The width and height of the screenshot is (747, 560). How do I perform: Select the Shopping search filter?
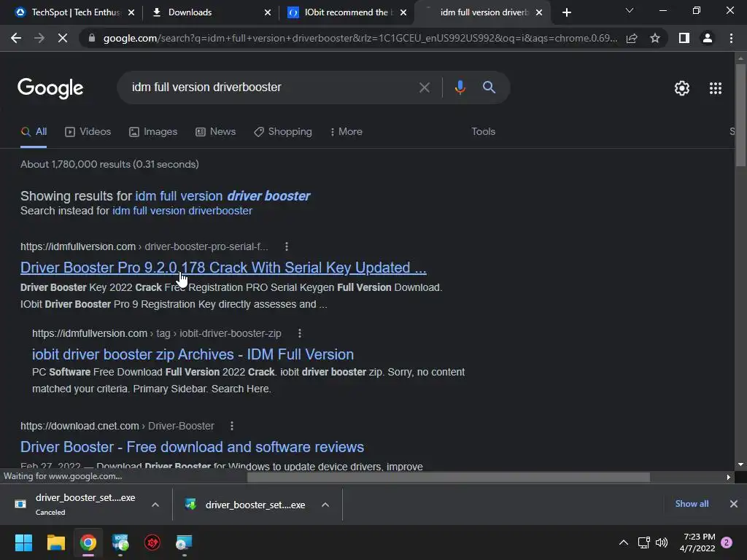pos(283,132)
